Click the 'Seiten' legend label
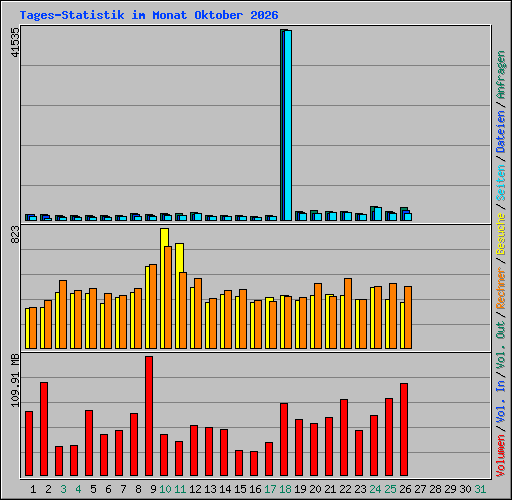Screen dimensions: 512x500 (501, 183)
